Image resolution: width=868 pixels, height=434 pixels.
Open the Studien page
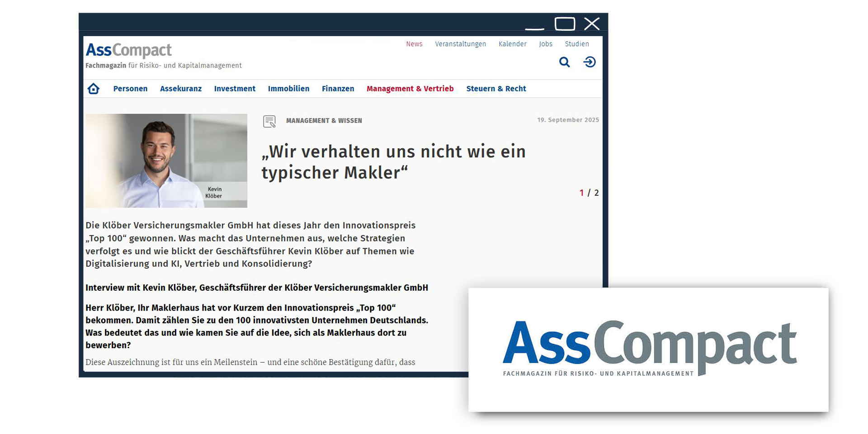576,44
